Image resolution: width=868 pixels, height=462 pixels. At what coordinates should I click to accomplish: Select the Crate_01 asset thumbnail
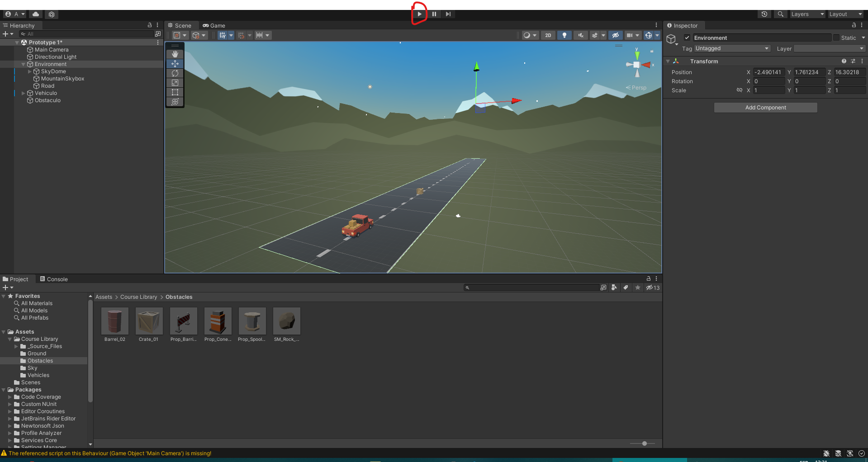(149, 321)
